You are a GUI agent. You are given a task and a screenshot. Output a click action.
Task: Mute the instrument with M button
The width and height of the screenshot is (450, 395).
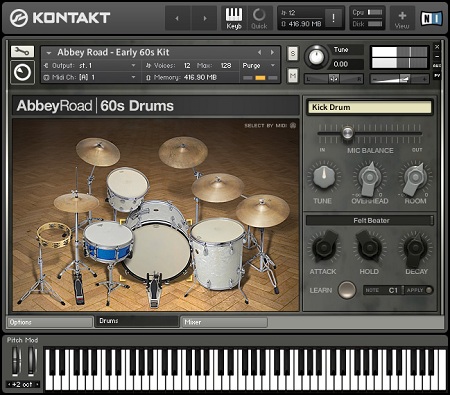pyautogui.click(x=293, y=76)
